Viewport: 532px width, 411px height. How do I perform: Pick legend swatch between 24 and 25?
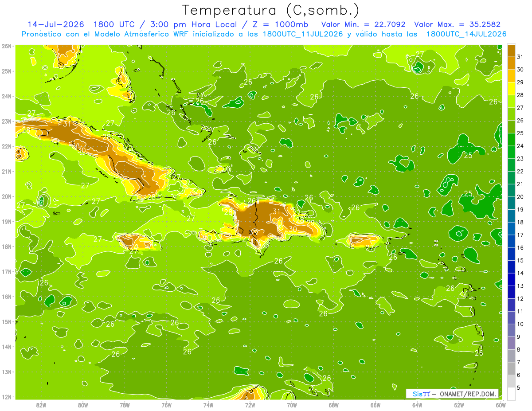511,140
